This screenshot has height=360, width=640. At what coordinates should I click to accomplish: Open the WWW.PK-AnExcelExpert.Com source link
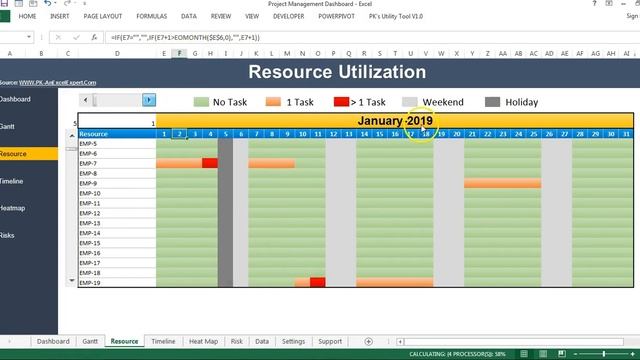pos(58,82)
